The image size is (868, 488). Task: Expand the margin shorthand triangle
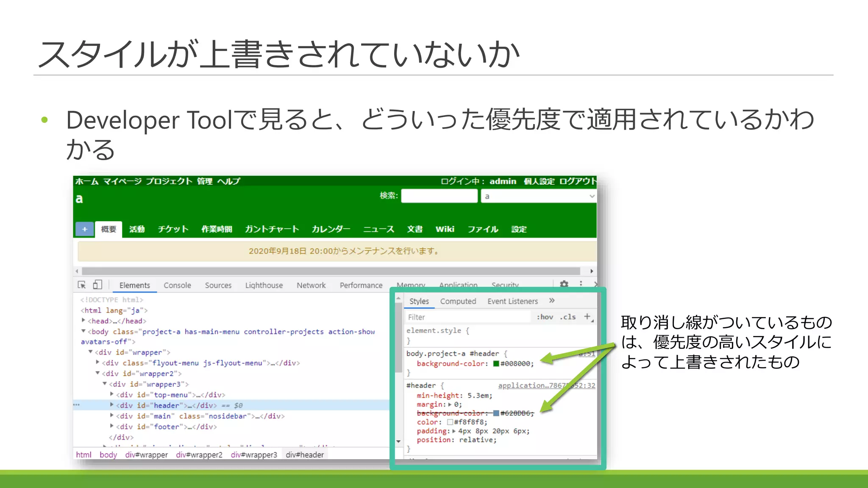tap(450, 404)
